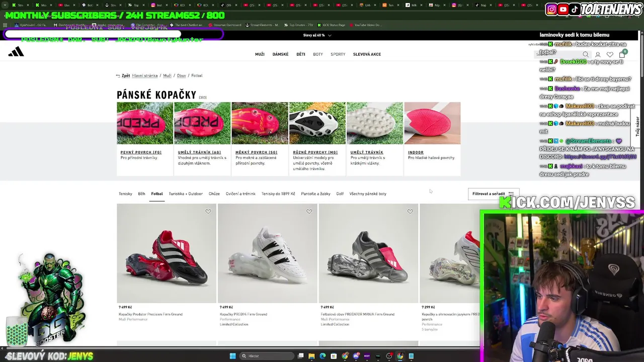Choose the PEVNÝ POVRCH (FG) card
644x362 pixels.
pos(145,139)
